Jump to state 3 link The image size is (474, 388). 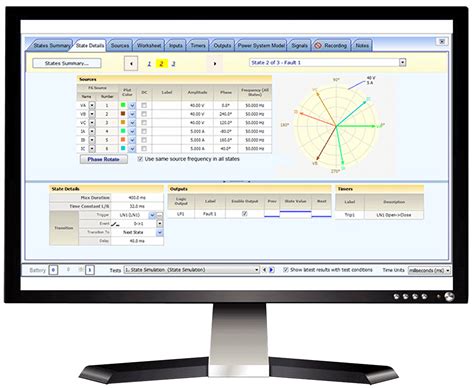[173, 64]
